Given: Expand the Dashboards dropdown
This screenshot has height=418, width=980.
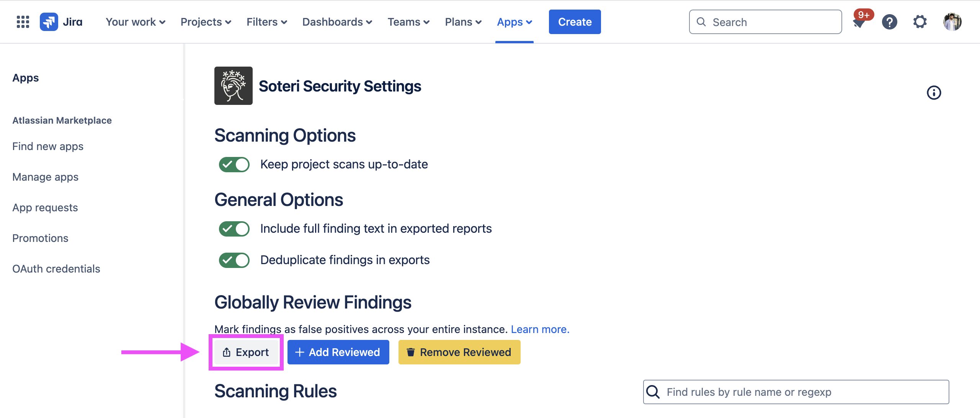Looking at the screenshot, I should coord(337,22).
